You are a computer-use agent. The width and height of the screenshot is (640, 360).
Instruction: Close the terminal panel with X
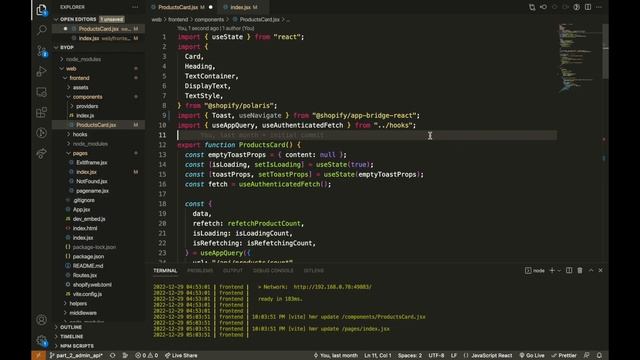(600, 270)
